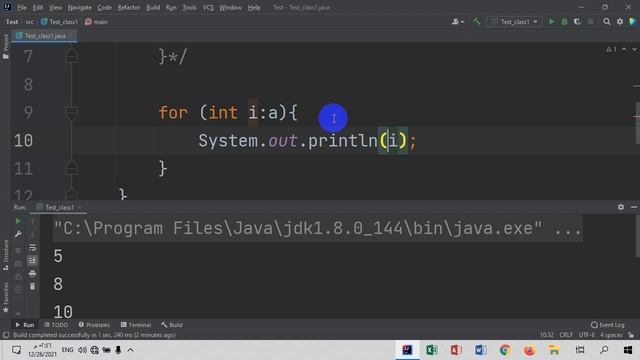Open IDE settings gear in the top toolbar

(x=620, y=22)
